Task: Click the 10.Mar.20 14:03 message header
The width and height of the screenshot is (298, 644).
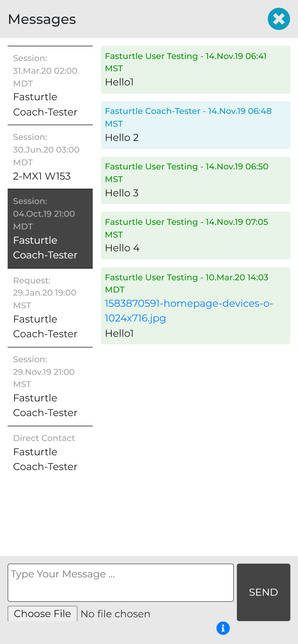Action: pyautogui.click(x=186, y=283)
